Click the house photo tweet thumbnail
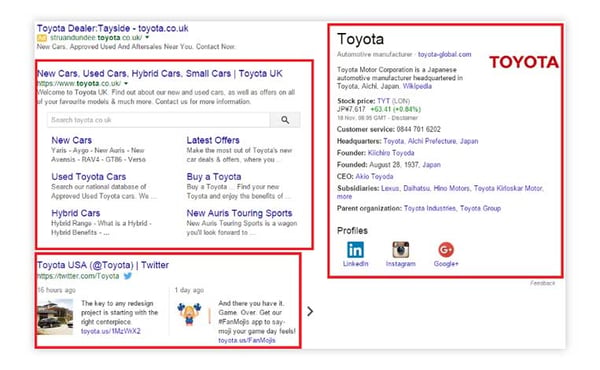 [55, 317]
